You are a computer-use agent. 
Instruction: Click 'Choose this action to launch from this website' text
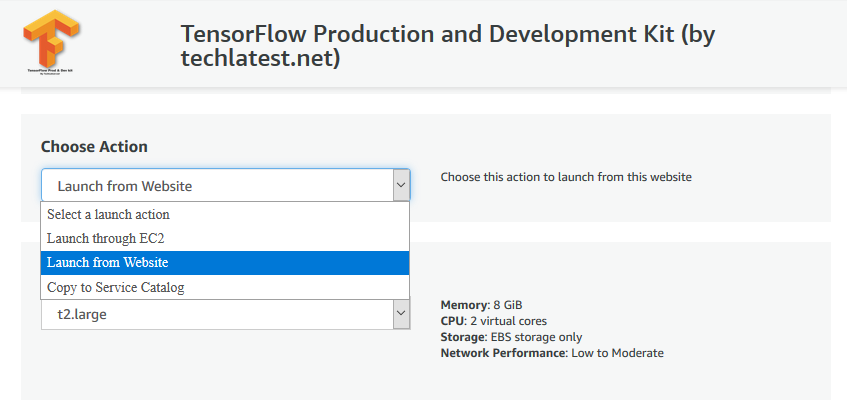[x=566, y=177]
